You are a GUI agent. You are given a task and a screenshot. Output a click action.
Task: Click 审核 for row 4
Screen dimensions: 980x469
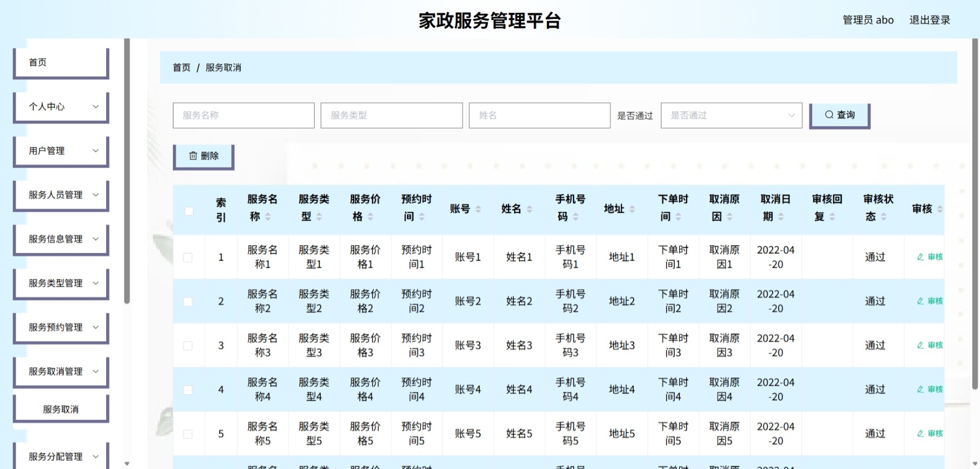(930, 390)
